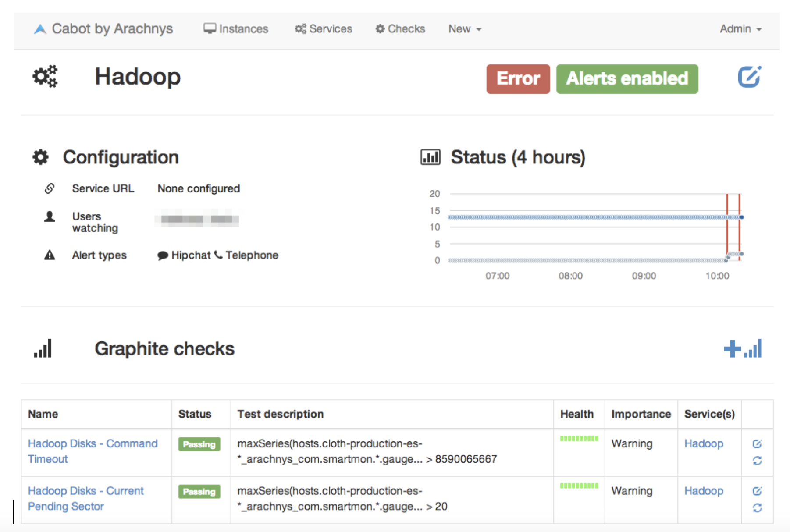Edit the Current Pending Sector check
Screen dimensions: 790x532
[x=757, y=491]
